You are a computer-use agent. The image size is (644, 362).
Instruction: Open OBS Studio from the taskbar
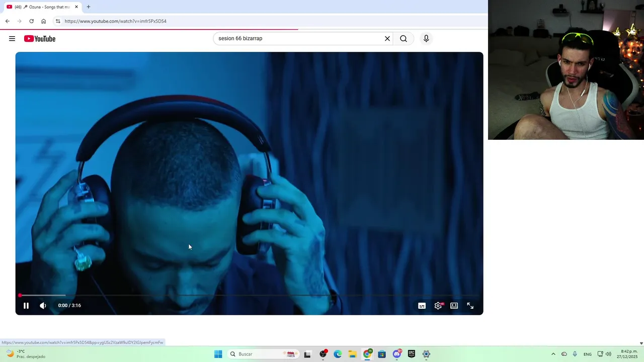[323, 354]
